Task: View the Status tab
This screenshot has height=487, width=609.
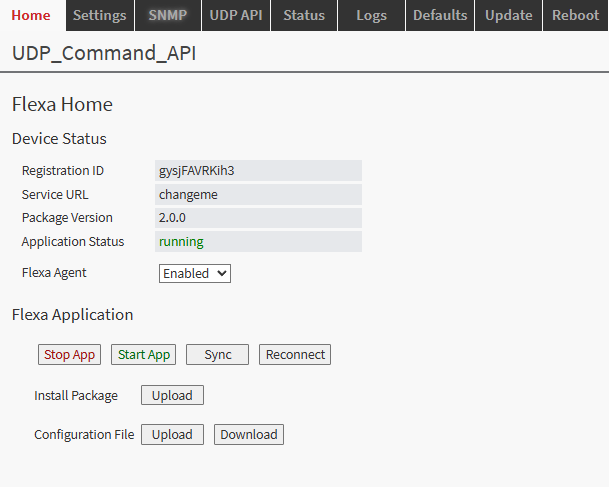Action: pyautogui.click(x=303, y=15)
